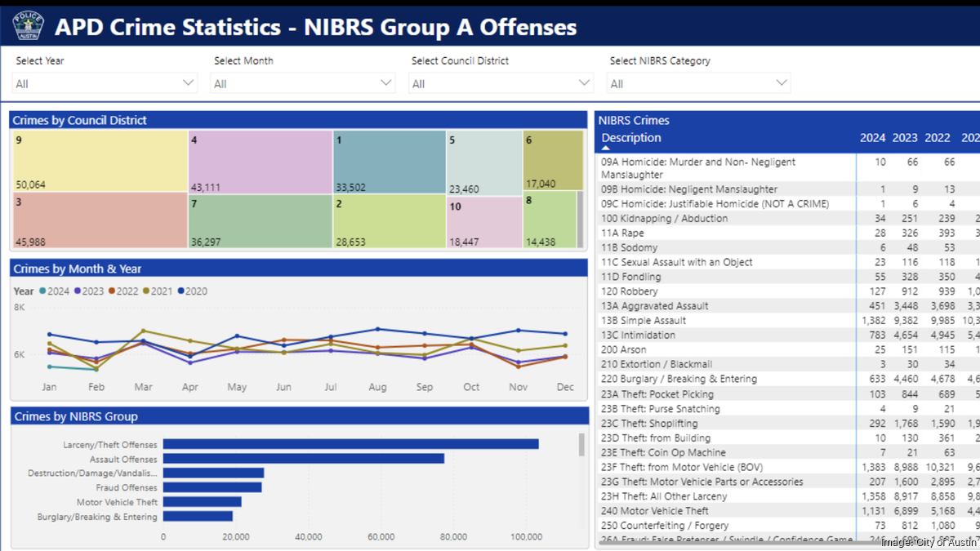Select row 100 Kidnapping / Abduction
Viewport: 980px width, 551px height.
click(787, 218)
